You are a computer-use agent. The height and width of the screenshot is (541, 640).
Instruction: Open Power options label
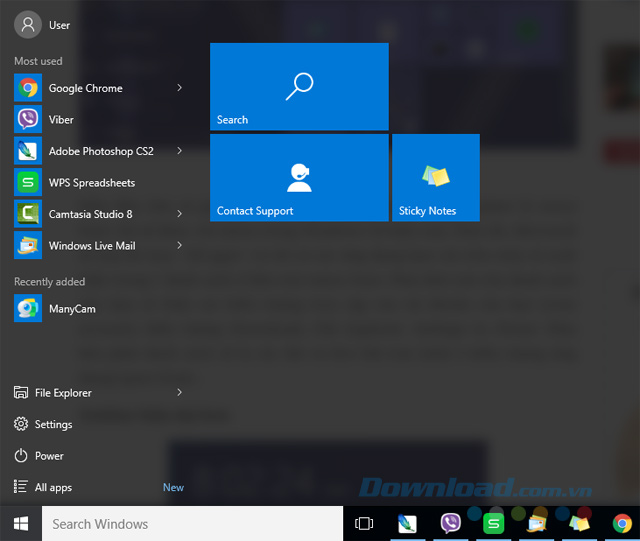tap(49, 456)
